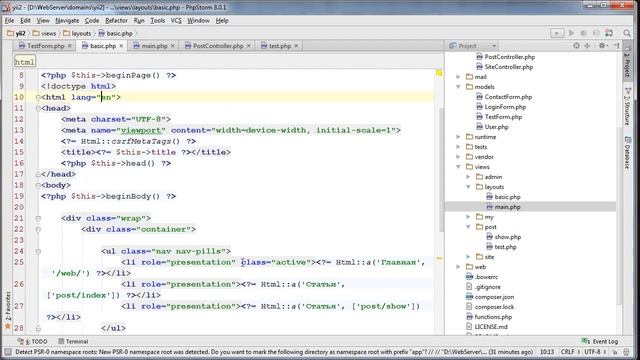Select User.php in Project tree
Image resolution: width=640 pixels, height=360 pixels.
(x=496, y=127)
